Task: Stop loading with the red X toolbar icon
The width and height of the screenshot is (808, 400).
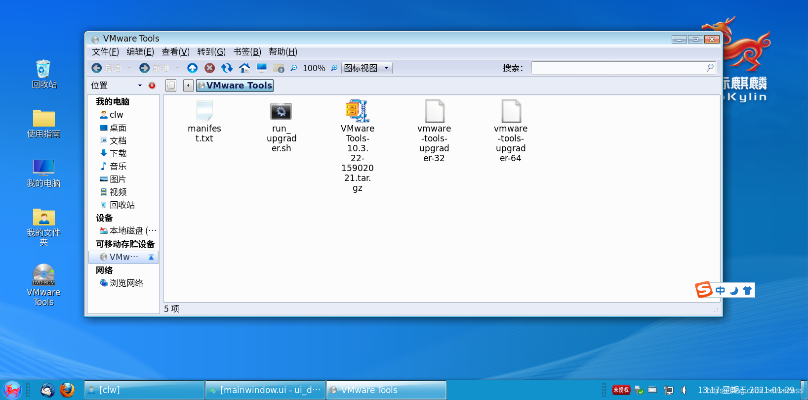Action: 210,68
